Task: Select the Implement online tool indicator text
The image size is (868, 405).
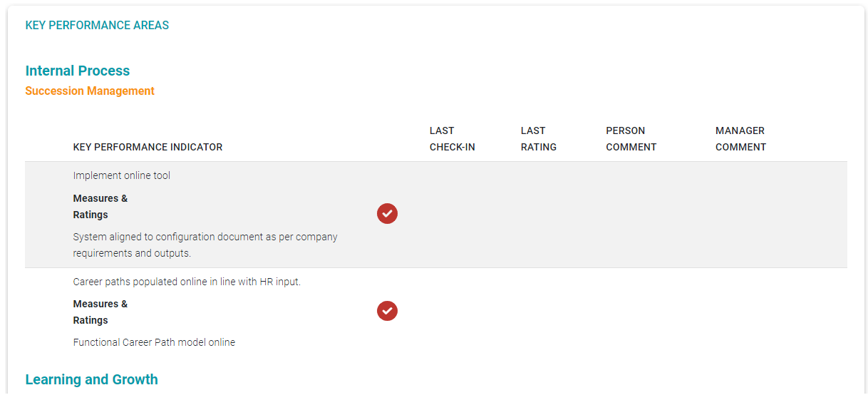Action: [x=122, y=175]
